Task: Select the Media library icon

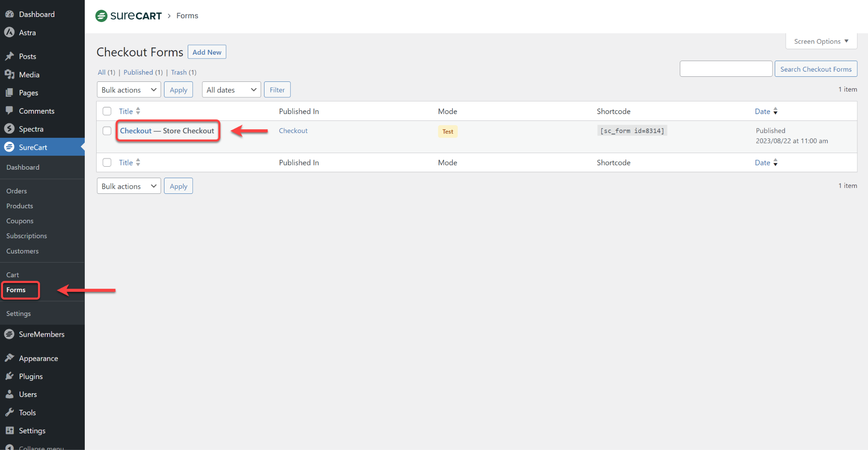Action: (10, 74)
